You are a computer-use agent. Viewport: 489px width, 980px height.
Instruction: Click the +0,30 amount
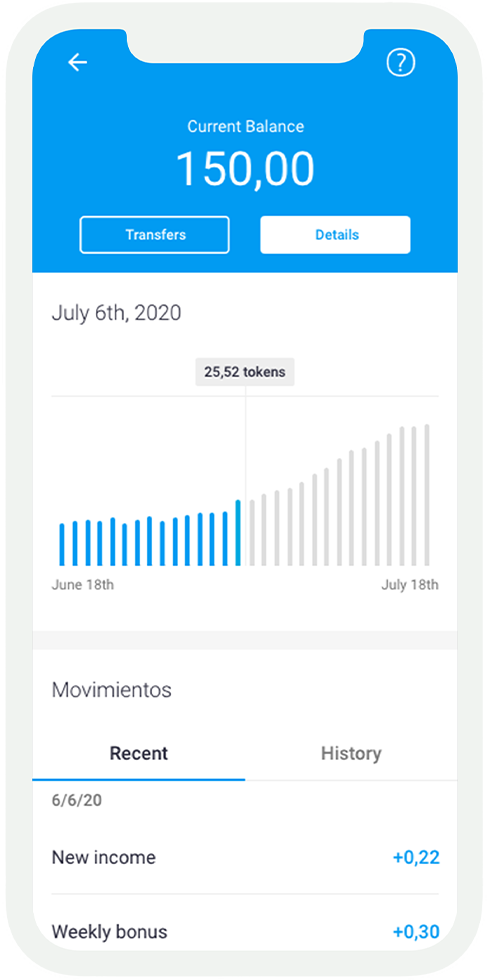(x=416, y=932)
